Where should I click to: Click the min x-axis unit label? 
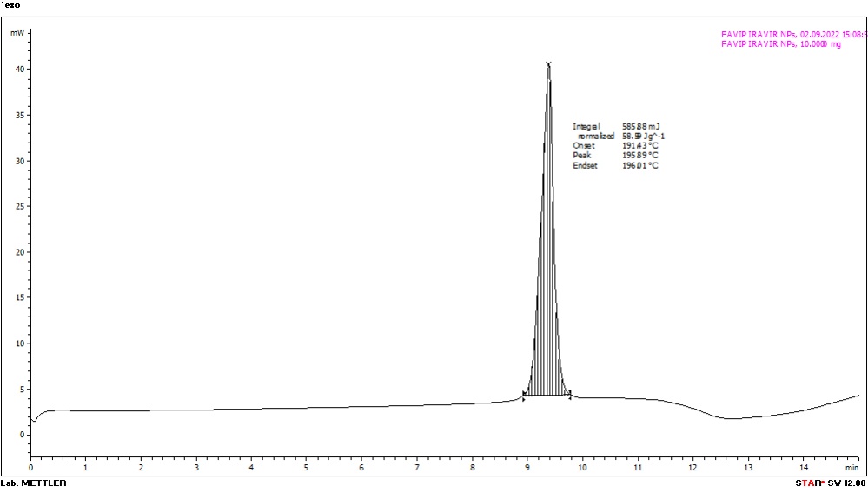[852, 468]
